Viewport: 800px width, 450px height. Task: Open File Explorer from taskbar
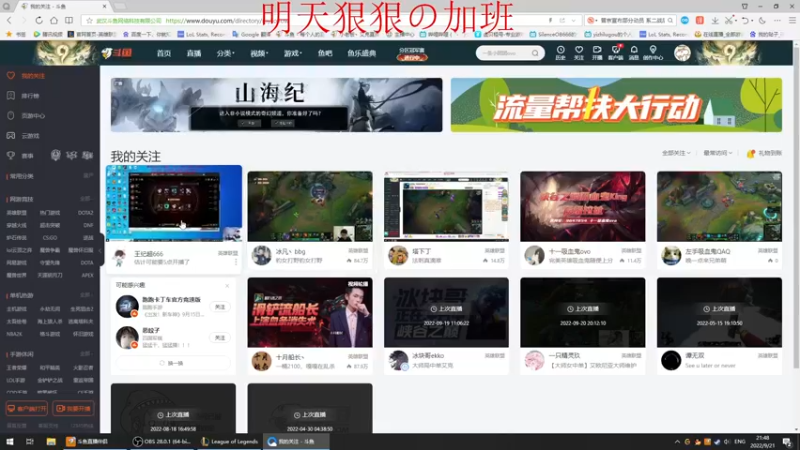click(51, 441)
